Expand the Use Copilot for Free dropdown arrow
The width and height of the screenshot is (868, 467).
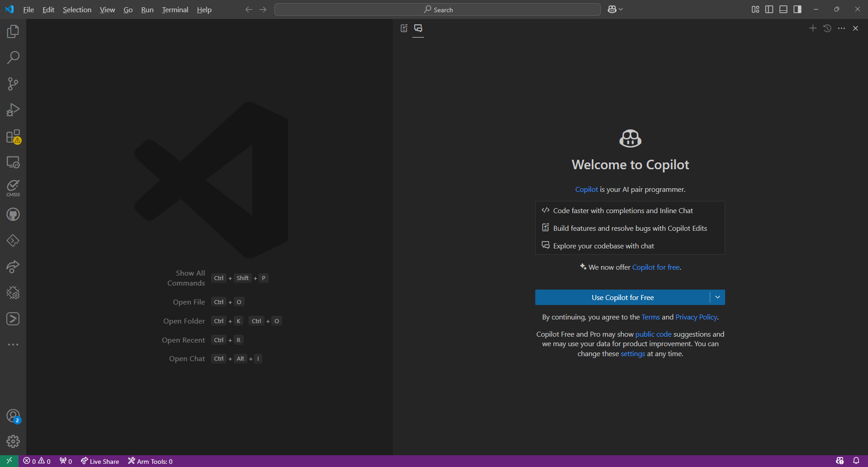click(717, 297)
